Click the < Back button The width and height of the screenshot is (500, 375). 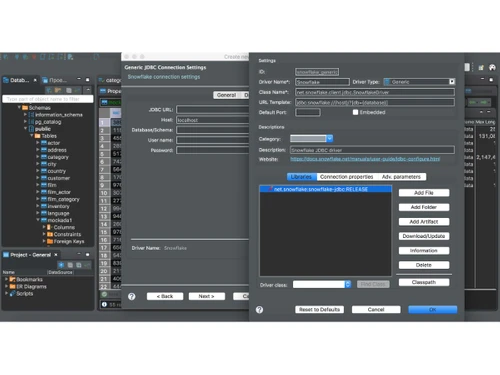[x=165, y=296]
